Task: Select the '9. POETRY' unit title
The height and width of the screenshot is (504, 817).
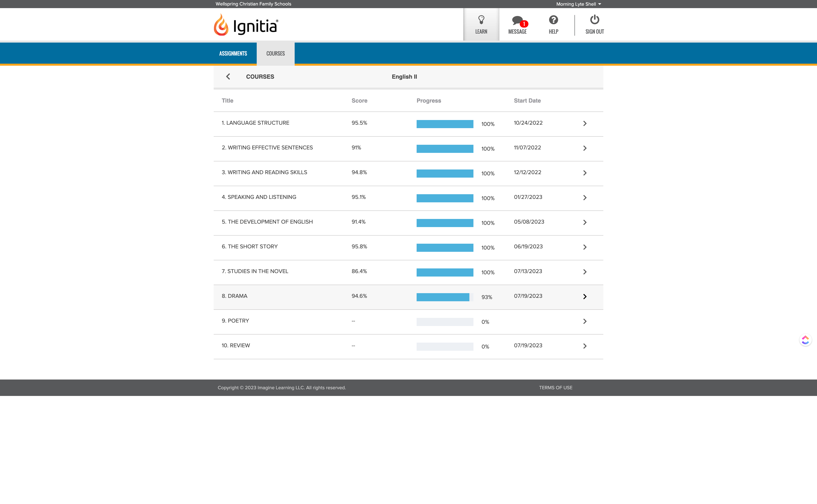Action: point(235,321)
